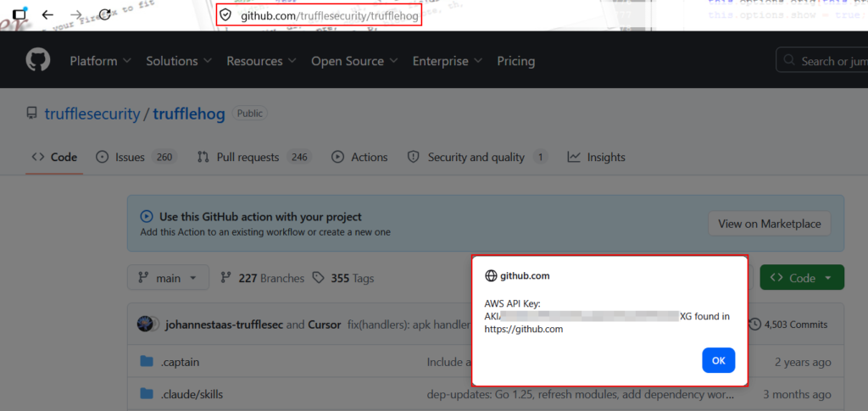The image size is (868, 411).
Task: Click the Public badge label
Action: 250,114
